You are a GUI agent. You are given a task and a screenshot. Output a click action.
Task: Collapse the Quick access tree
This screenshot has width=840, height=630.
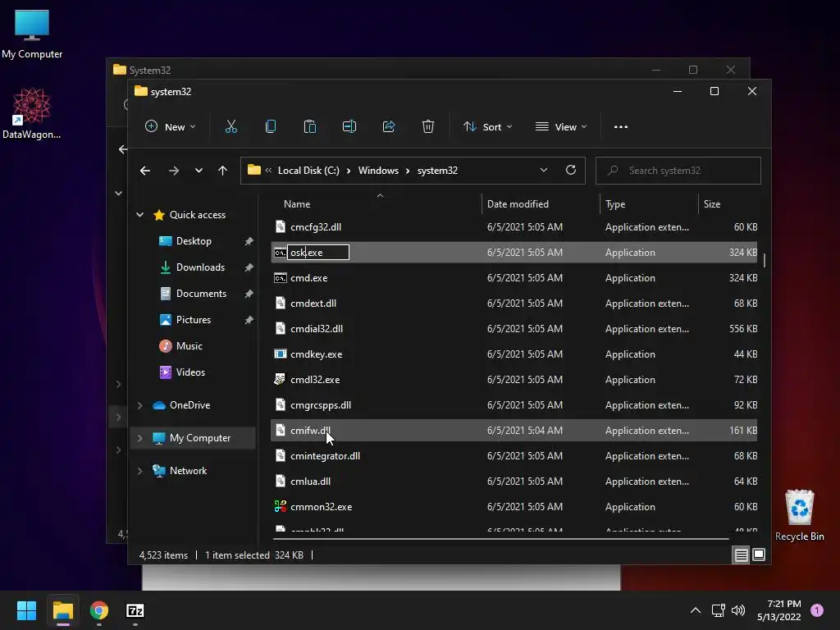(139, 215)
